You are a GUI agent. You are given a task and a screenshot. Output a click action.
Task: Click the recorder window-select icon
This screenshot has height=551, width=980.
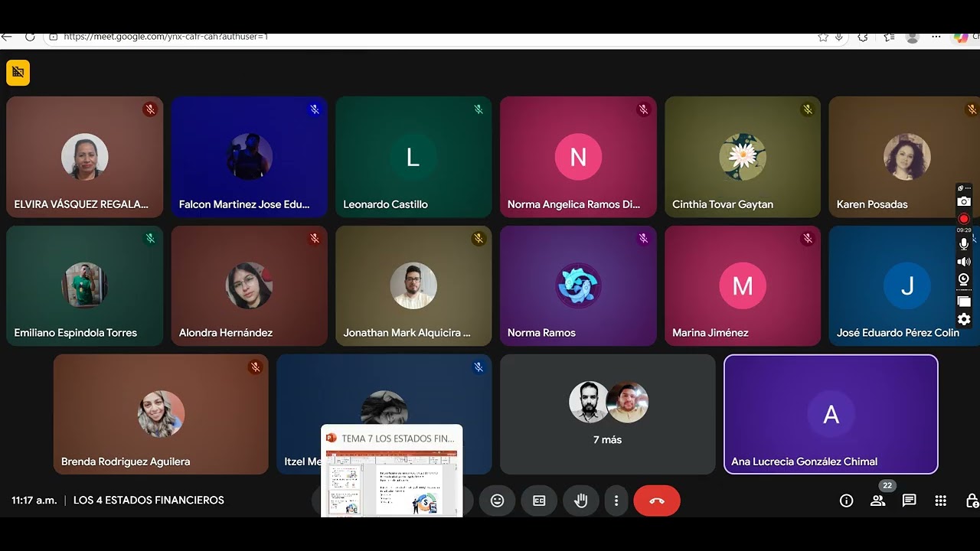tap(964, 302)
